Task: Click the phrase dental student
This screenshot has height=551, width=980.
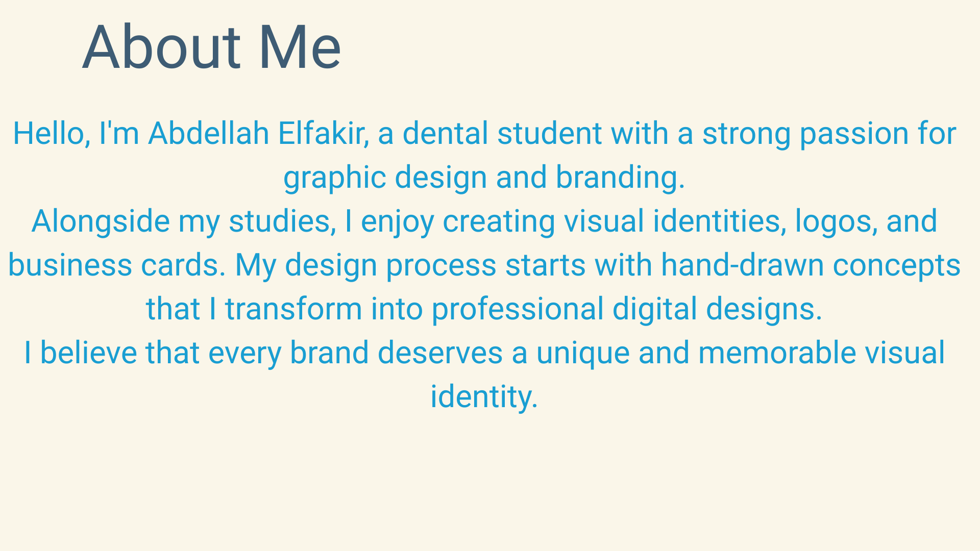Action: click(502, 133)
